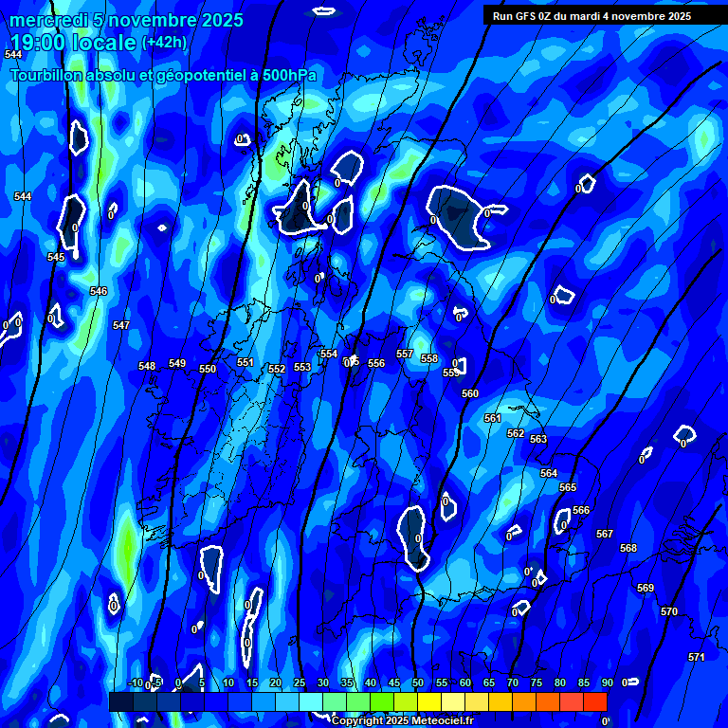Click the '+42h' forecast offset label
This screenshot has height=728, width=728.
click(164, 42)
